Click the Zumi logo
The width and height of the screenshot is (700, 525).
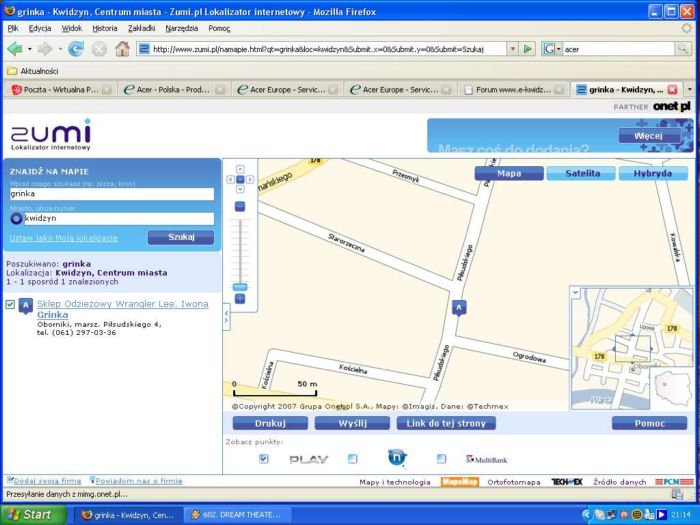50,135
